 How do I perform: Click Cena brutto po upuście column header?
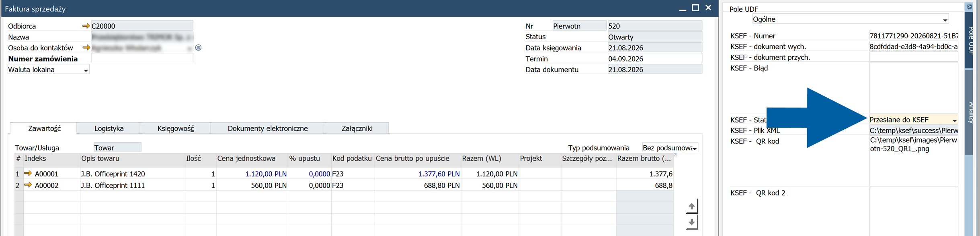[x=418, y=160]
